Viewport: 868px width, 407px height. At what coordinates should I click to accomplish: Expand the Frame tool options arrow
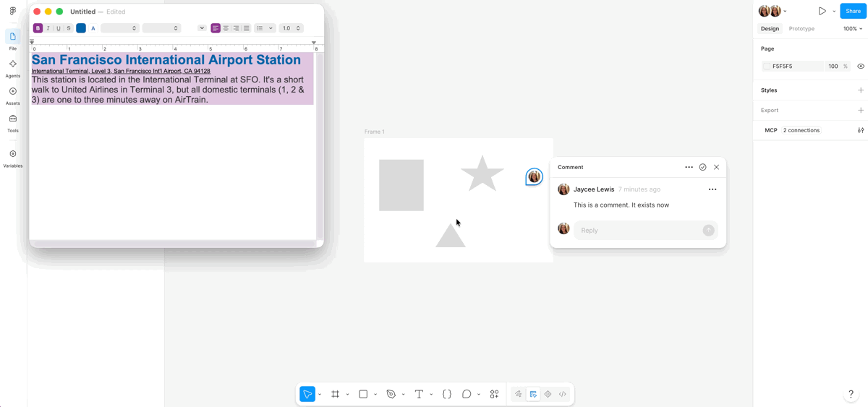click(348, 395)
